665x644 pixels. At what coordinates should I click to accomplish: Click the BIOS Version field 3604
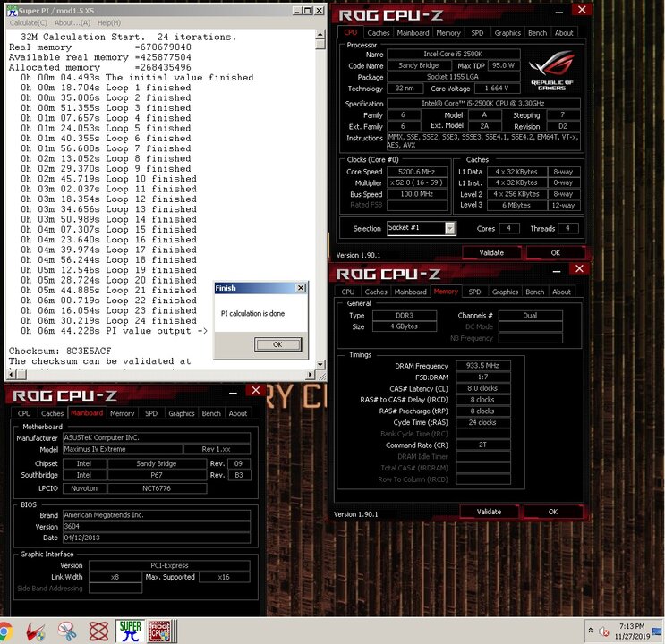[157, 527]
